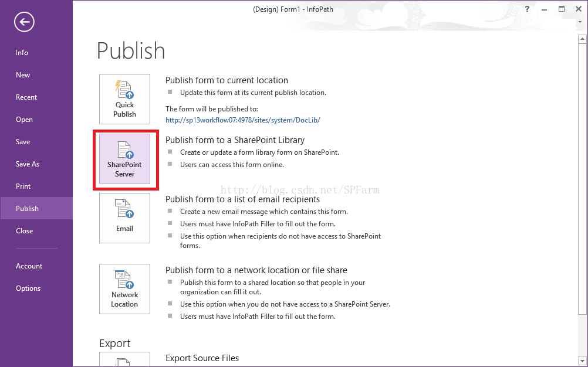
Task: Click the scrollbar down arrow
Action: pyautogui.click(x=582, y=361)
